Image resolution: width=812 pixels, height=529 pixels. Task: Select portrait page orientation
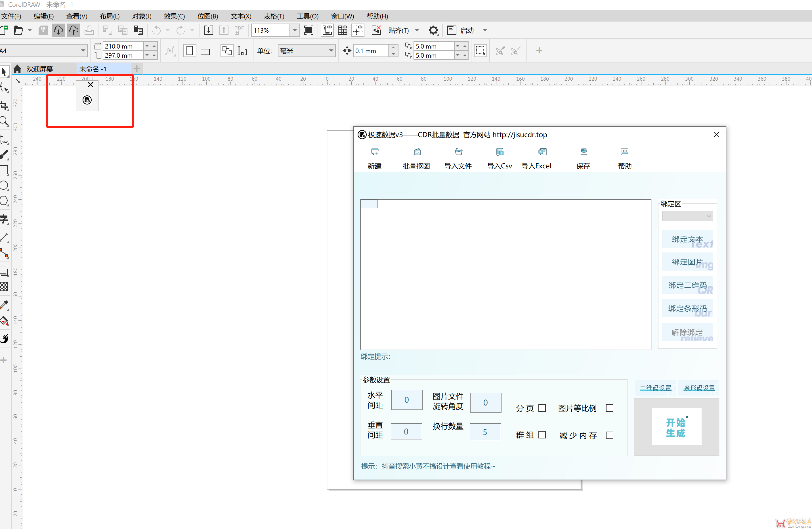tap(190, 51)
